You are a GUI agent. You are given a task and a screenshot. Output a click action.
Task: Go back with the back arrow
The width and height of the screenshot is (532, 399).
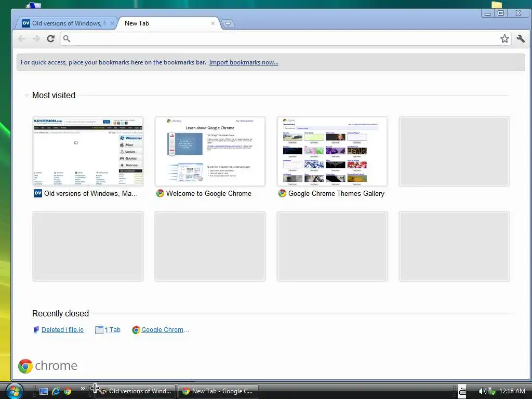click(22, 38)
